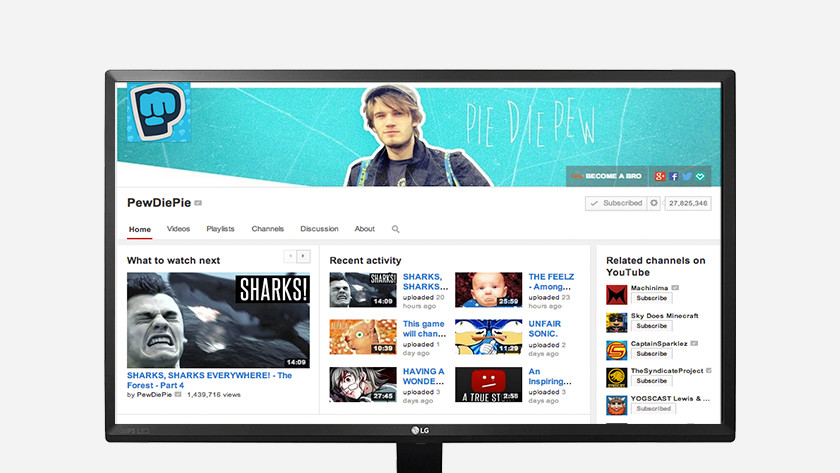840x473 pixels.
Task: Open small SHARKS recent activity thumbnail
Action: pos(363,290)
